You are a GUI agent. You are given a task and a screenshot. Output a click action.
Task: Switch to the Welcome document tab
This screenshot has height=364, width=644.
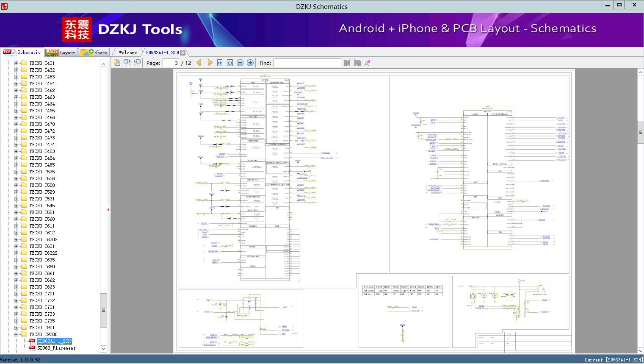(x=127, y=53)
